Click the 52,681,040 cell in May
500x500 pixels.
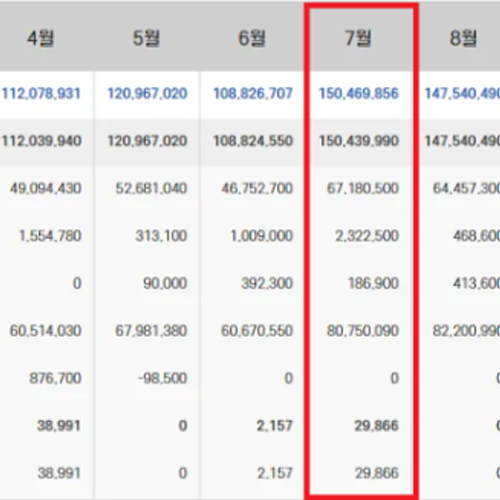[x=151, y=189]
